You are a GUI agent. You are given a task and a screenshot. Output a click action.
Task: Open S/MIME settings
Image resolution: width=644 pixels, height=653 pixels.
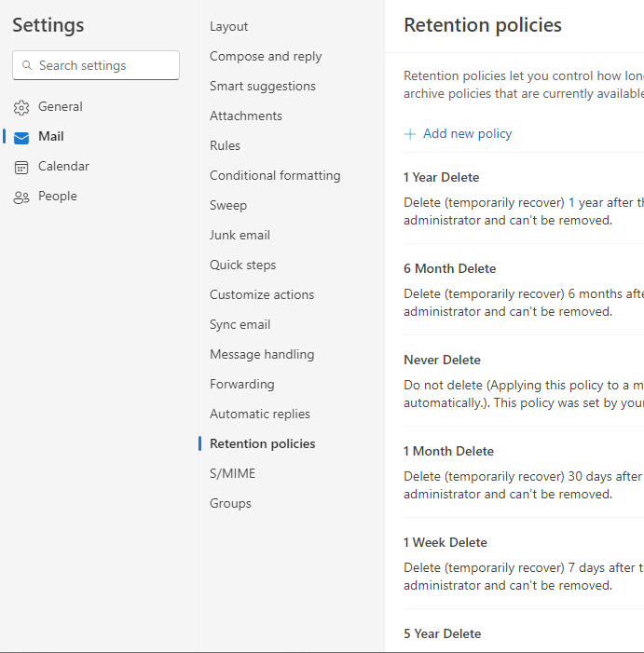[x=232, y=474]
